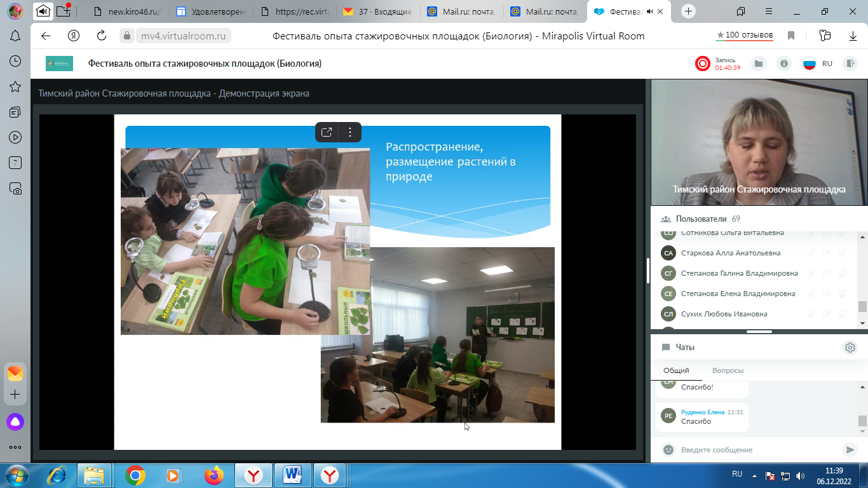Click the exit room door icon
868x488 pixels.
coord(850,64)
